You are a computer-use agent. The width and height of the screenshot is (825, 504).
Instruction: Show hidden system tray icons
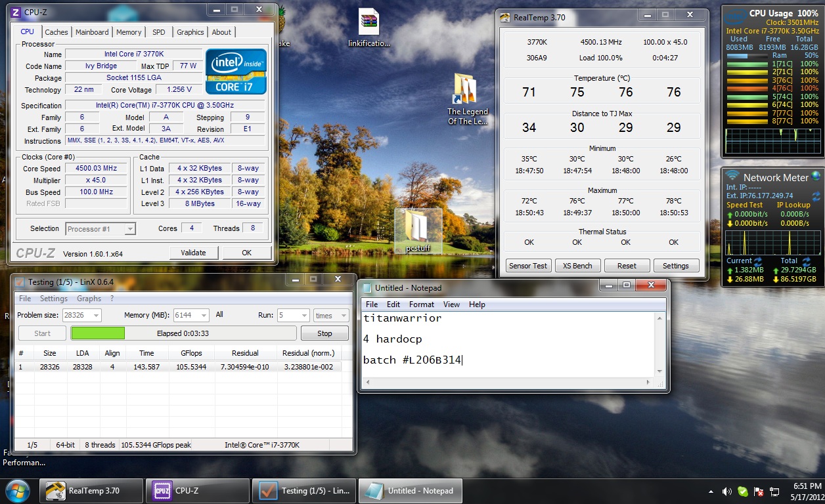tap(712, 491)
